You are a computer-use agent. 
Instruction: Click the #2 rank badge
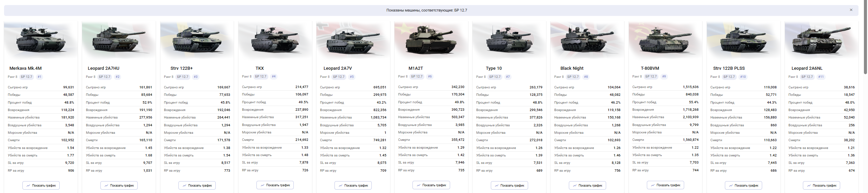(117, 77)
